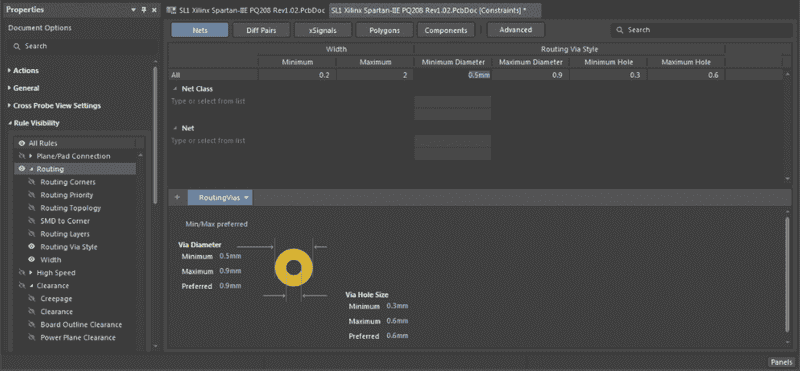The image size is (800, 371).
Task: Collapse the Routing tree node
Action: [x=31, y=169]
